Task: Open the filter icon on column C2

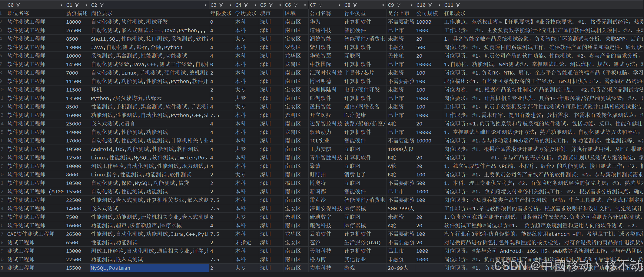Action: 102,5
